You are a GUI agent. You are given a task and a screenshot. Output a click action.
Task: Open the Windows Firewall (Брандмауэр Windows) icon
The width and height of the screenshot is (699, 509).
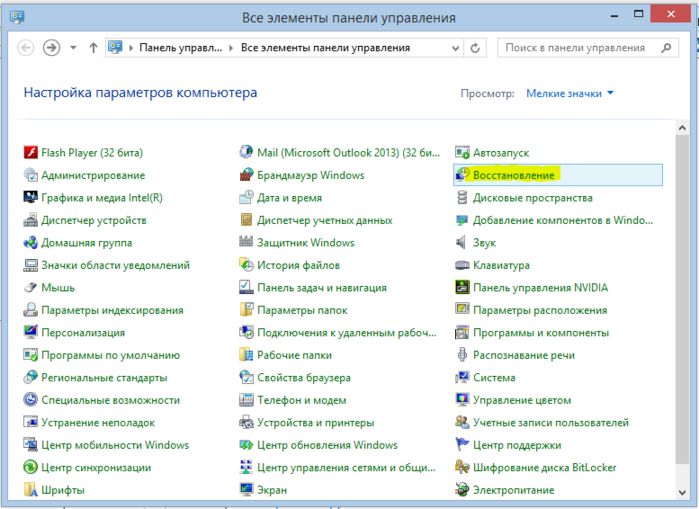click(247, 175)
